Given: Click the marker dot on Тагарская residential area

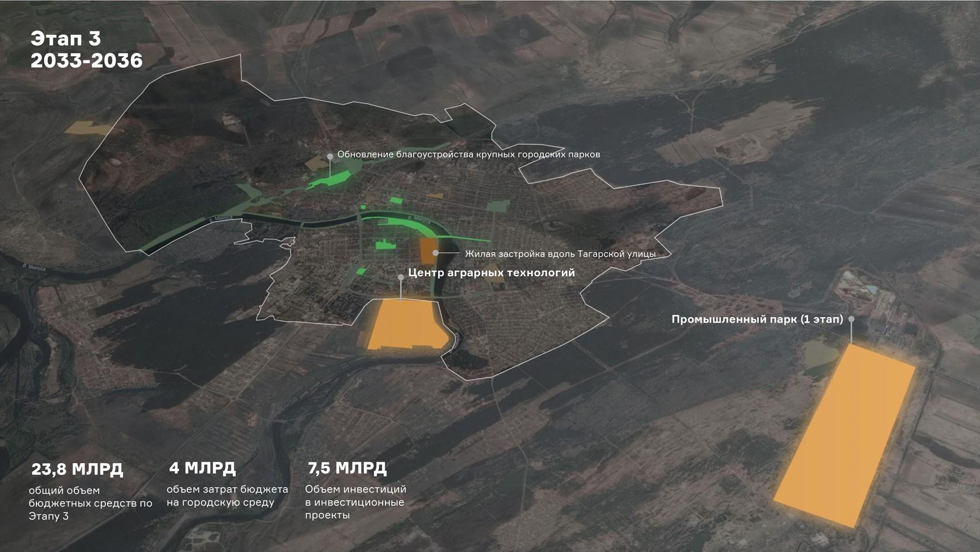Looking at the screenshot, I should pos(436,253).
